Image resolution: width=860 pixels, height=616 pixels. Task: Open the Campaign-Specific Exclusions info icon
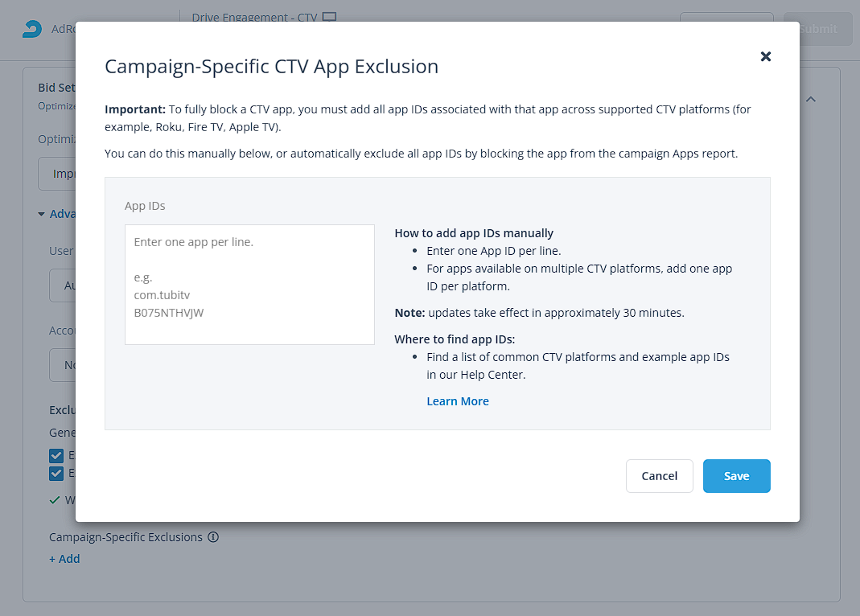coord(213,537)
